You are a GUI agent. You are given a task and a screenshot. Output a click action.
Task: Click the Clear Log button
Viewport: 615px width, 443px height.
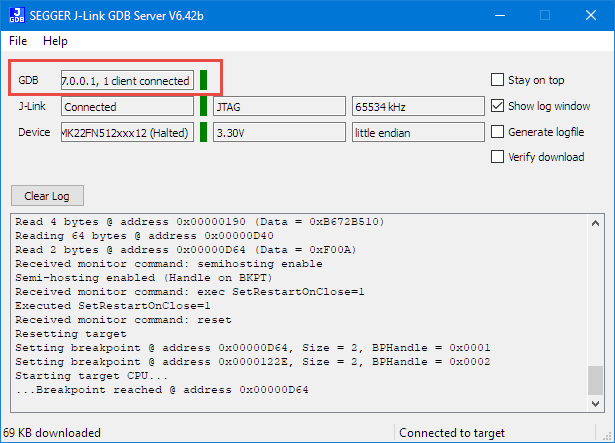click(x=47, y=196)
